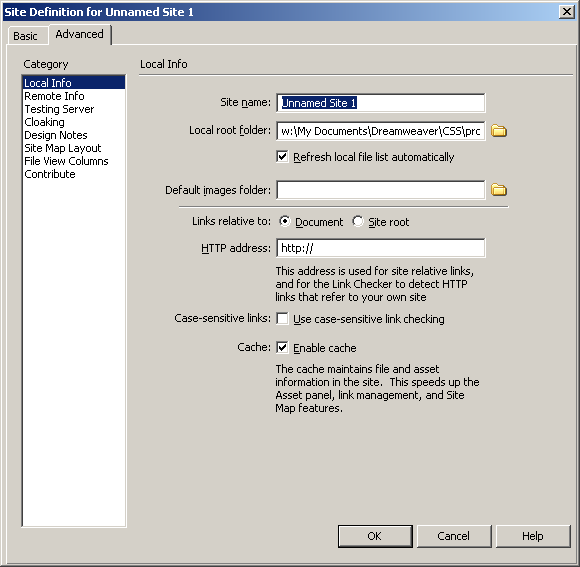Browse for the default images folder
Screen dimensions: 580x567
(499, 190)
